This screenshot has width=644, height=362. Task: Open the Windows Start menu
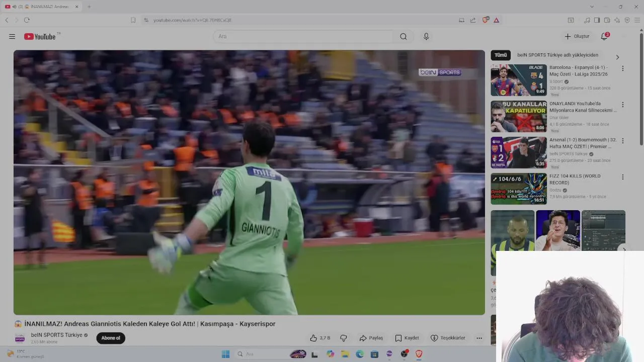[x=225, y=354]
